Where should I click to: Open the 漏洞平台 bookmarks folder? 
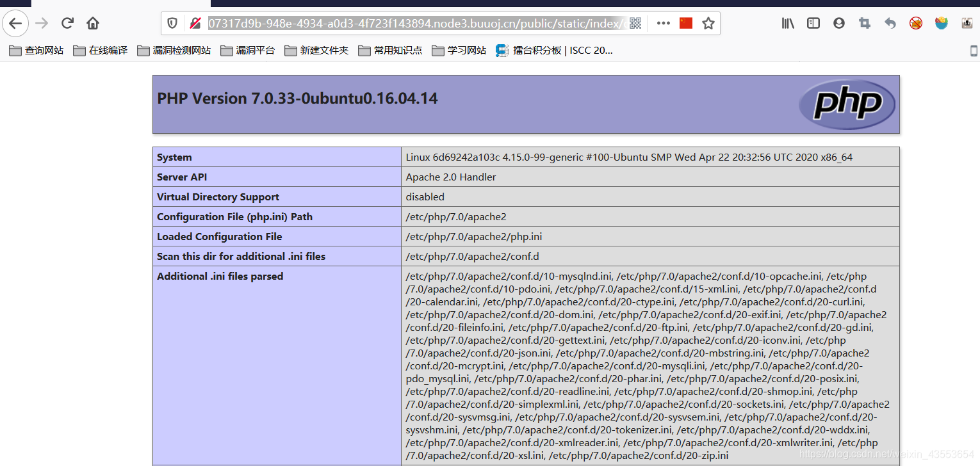(x=248, y=51)
